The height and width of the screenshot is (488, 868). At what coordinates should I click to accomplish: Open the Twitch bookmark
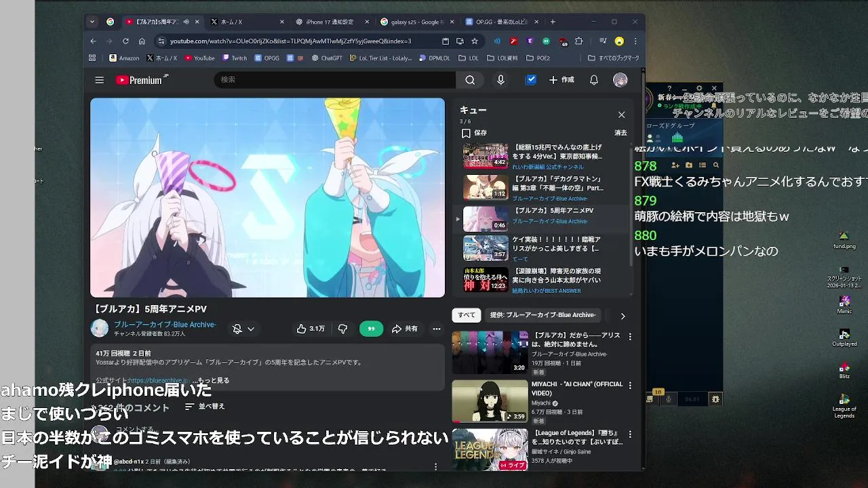coord(235,58)
